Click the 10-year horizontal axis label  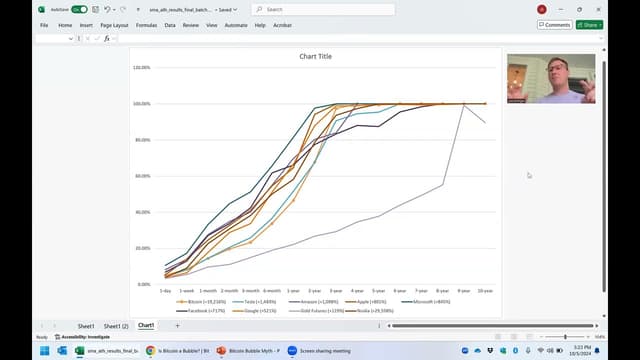pyautogui.click(x=485, y=291)
